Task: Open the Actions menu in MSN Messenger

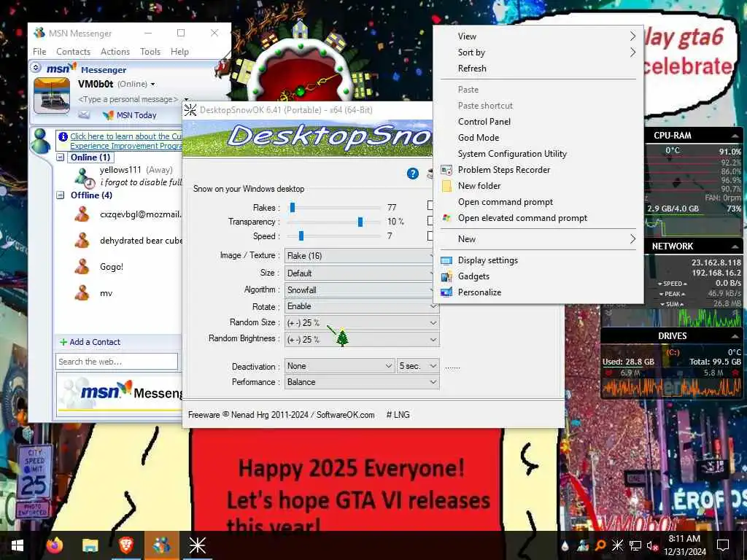Action: click(x=115, y=52)
